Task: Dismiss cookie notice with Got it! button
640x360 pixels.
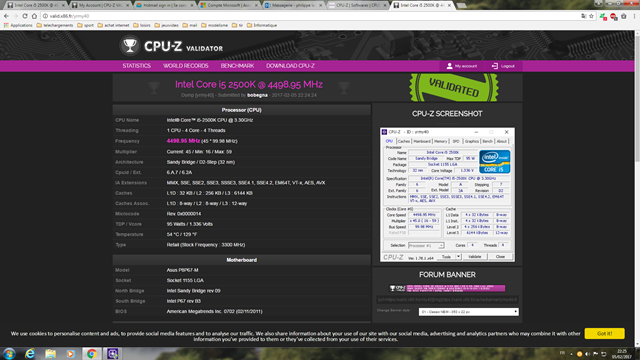Action: [x=604, y=333]
